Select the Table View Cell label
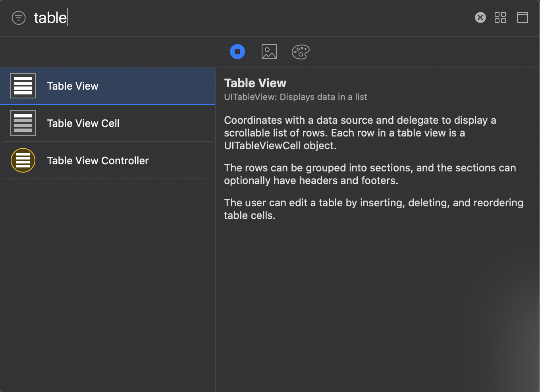The height and width of the screenshot is (392, 540). tap(83, 123)
